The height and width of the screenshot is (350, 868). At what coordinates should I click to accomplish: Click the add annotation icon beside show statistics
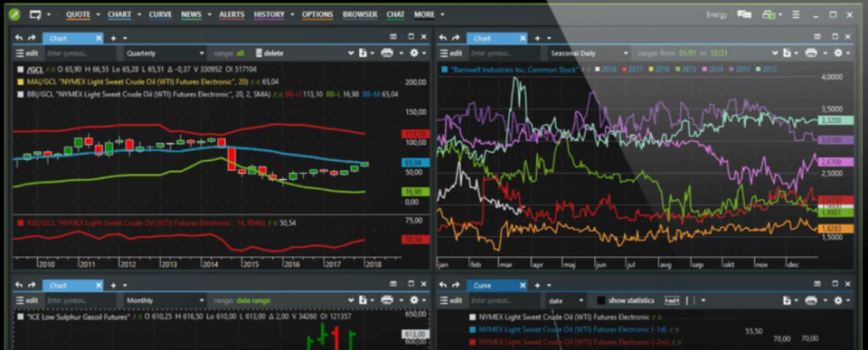click(672, 300)
